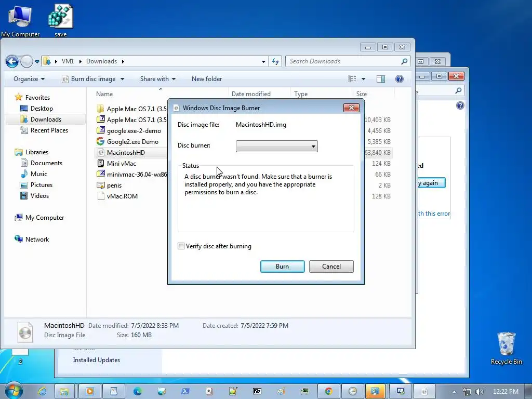Click the Burn button
Viewport: 532px width, 399px height.
point(282,267)
